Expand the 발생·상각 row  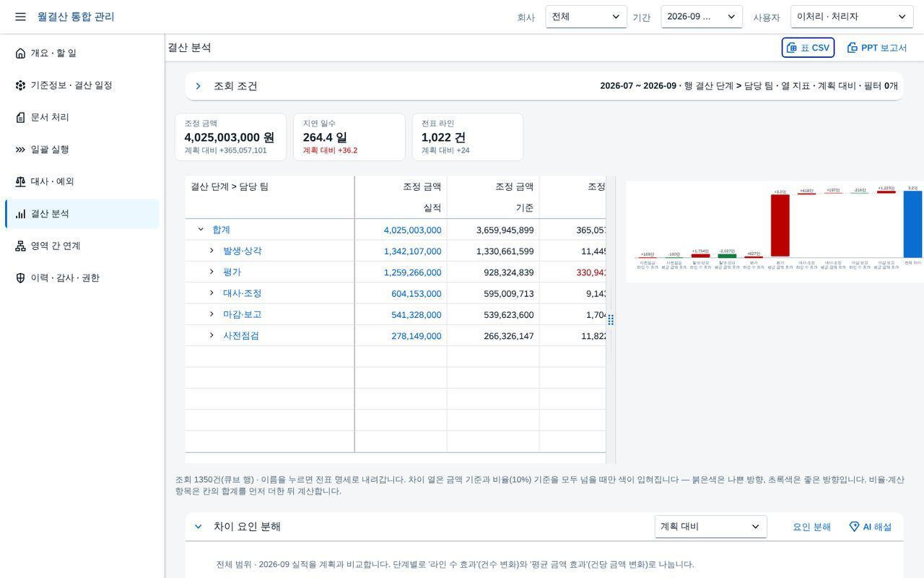click(x=212, y=251)
